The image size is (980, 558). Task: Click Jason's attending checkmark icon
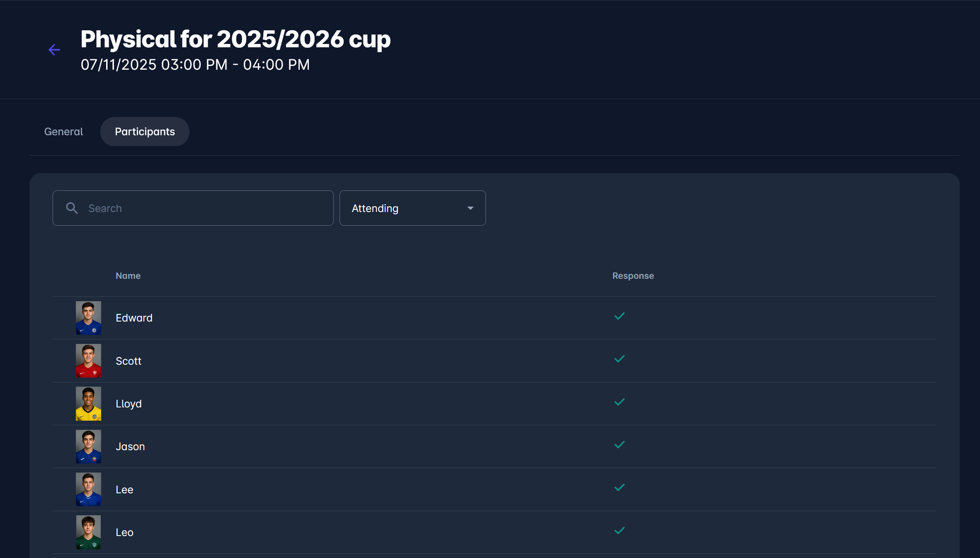619,445
